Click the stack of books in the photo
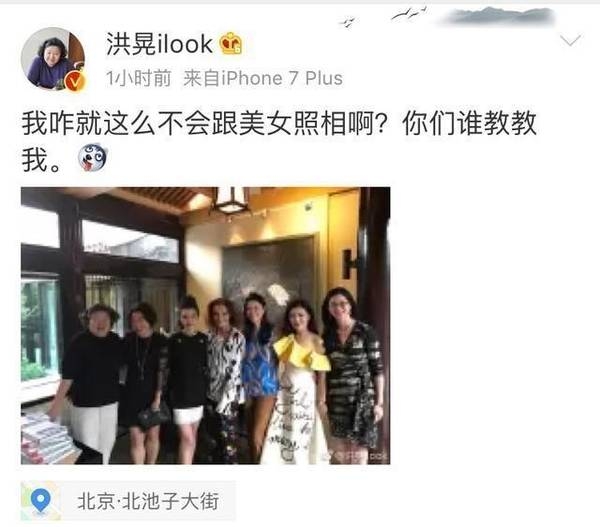The width and height of the screenshot is (600, 527). [47, 438]
